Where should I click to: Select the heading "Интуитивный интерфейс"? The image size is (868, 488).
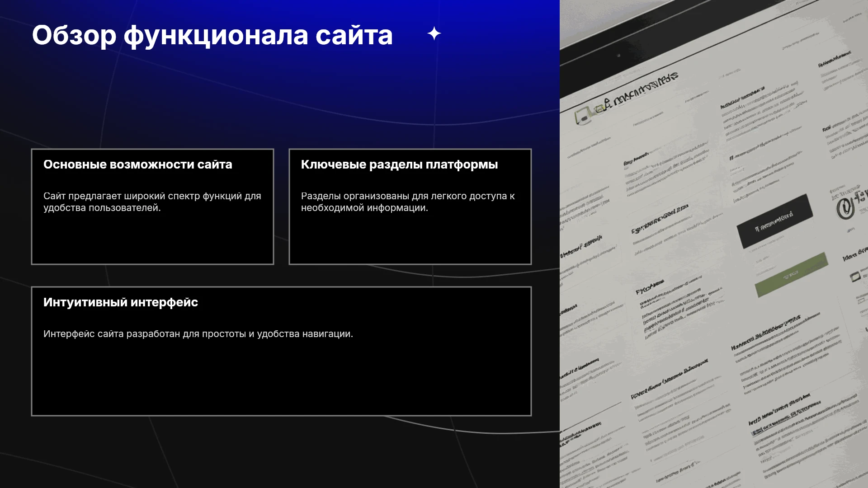pyautogui.click(x=121, y=302)
